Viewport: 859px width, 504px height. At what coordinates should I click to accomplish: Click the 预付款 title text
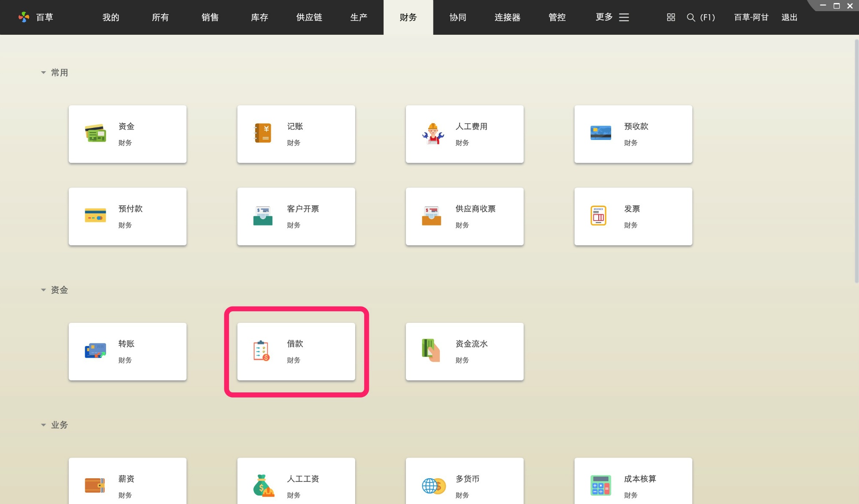click(x=131, y=209)
